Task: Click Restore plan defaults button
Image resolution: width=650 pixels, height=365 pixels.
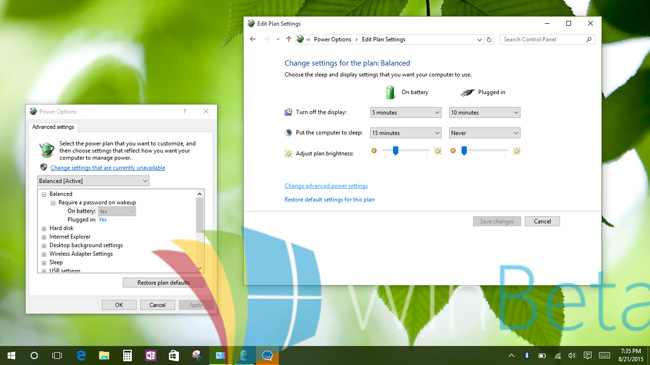Action: coord(163,282)
